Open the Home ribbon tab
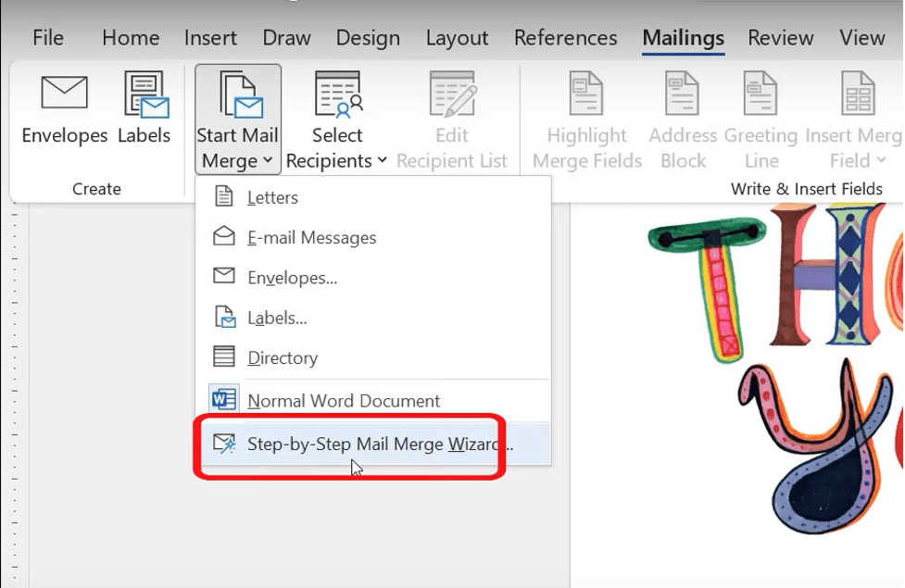This screenshot has height=588, width=905. tap(130, 38)
